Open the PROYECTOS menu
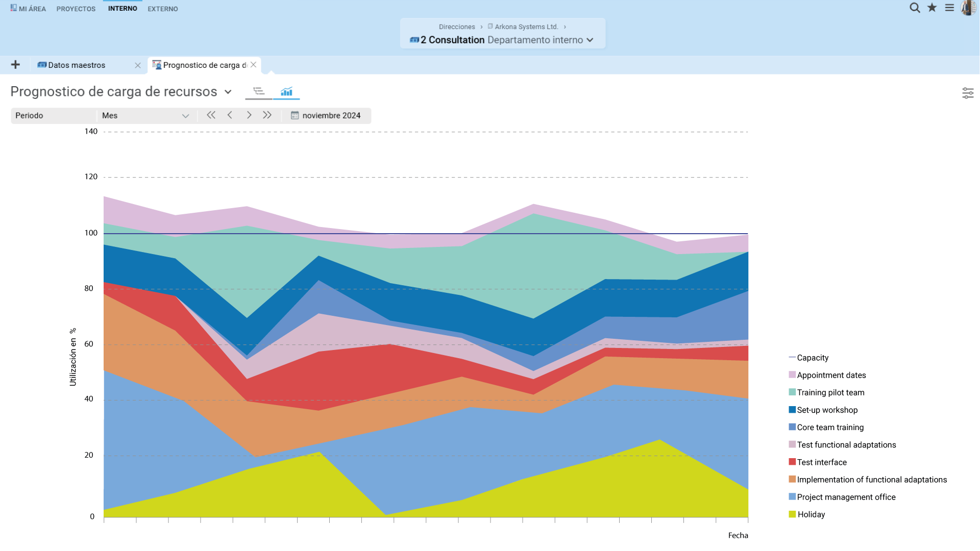980x551 pixels. [x=76, y=9]
